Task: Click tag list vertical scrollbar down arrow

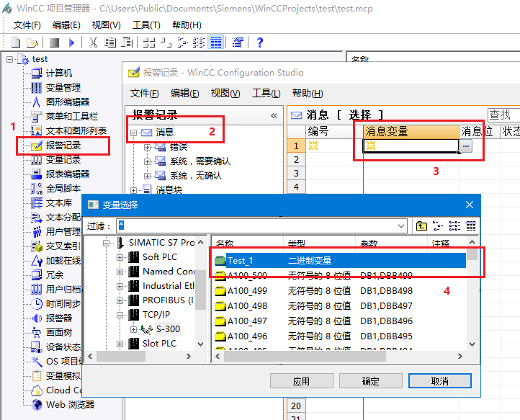Action: tap(472, 344)
